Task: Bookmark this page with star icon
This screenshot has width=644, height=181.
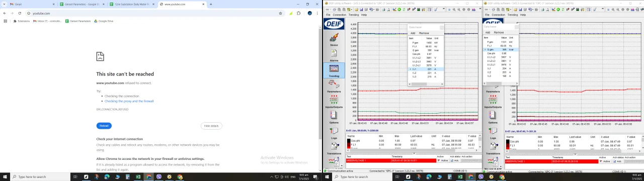Action: (280, 13)
